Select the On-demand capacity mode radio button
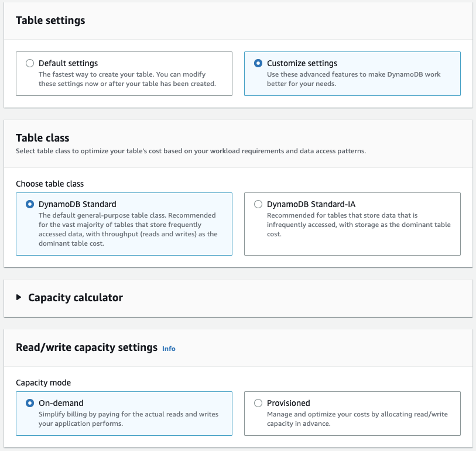Screen dimensions: 476x451 coord(30,403)
